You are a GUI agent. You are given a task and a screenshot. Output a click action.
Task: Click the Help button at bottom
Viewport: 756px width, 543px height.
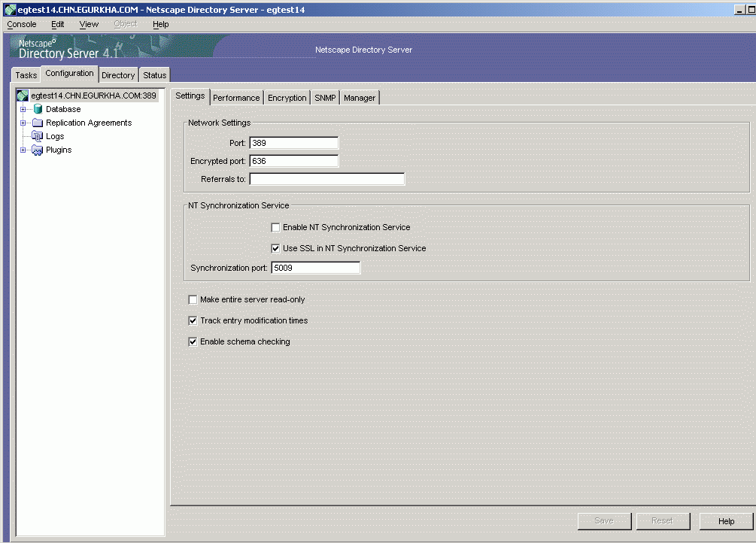point(726,521)
